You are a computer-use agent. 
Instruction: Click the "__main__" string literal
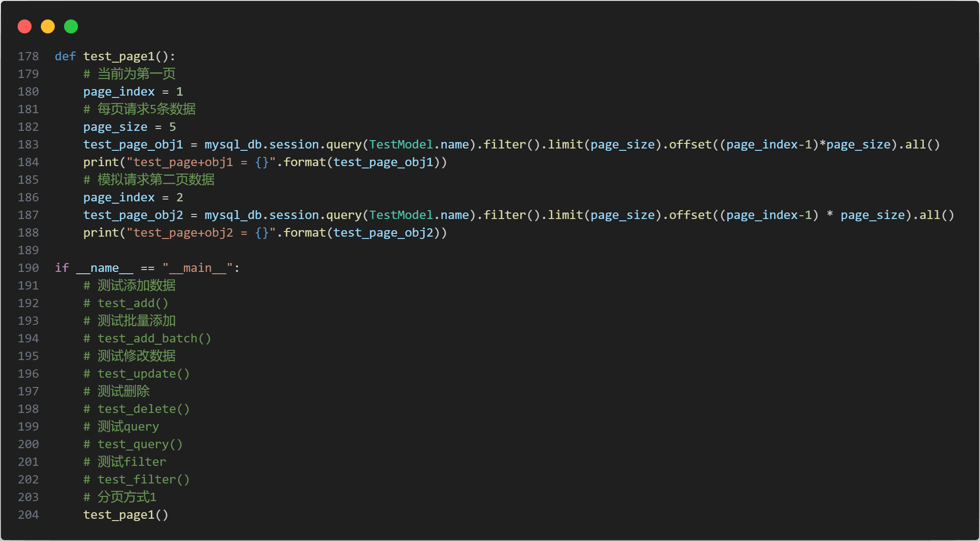pyautogui.click(x=197, y=268)
